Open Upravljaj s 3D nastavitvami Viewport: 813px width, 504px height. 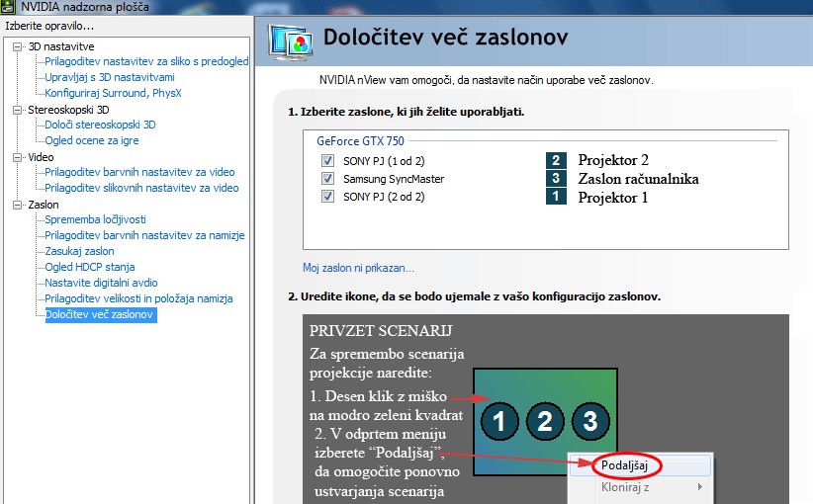[x=110, y=77]
